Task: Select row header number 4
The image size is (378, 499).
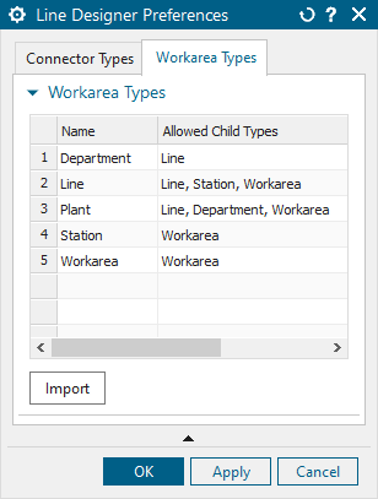Action: click(44, 234)
